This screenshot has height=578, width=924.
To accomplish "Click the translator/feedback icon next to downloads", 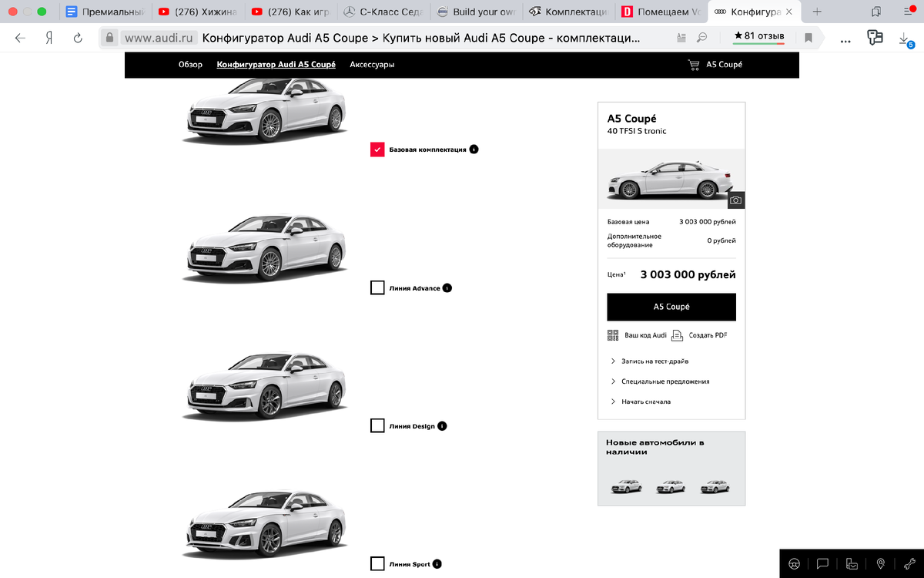I will (875, 38).
